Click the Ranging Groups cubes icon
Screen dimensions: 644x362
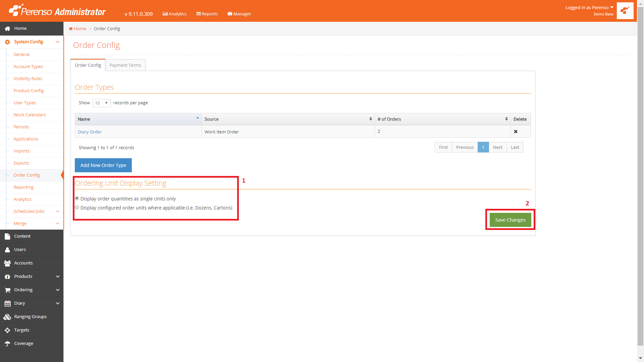7,317
